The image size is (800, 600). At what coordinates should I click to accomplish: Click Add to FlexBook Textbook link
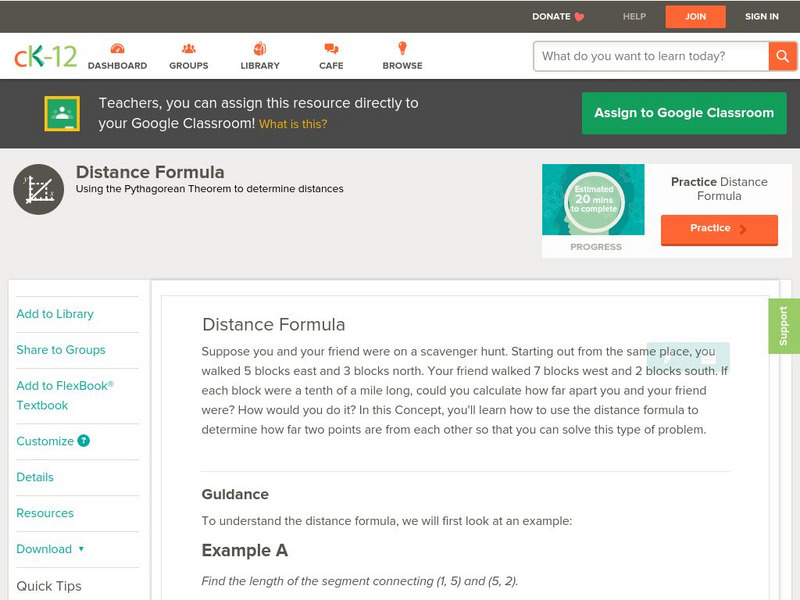tap(65, 395)
